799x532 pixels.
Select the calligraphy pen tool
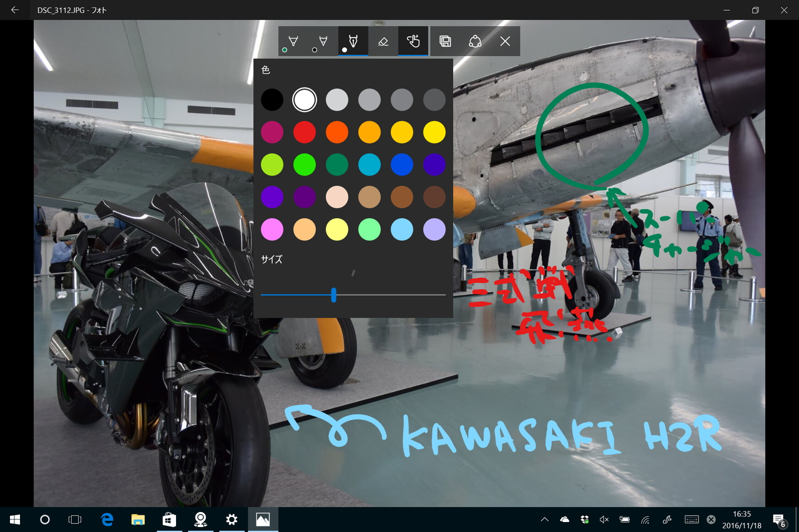(x=353, y=41)
